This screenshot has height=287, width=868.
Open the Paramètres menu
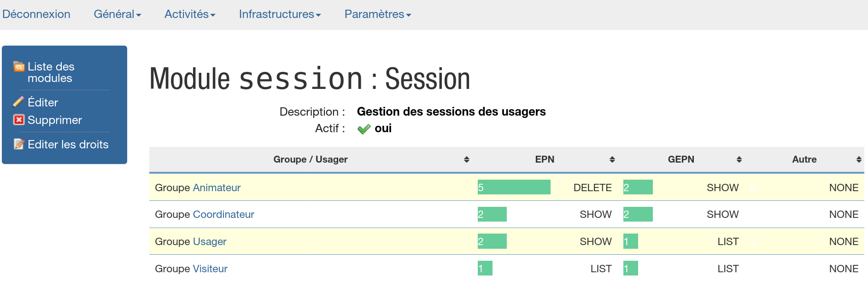(377, 14)
